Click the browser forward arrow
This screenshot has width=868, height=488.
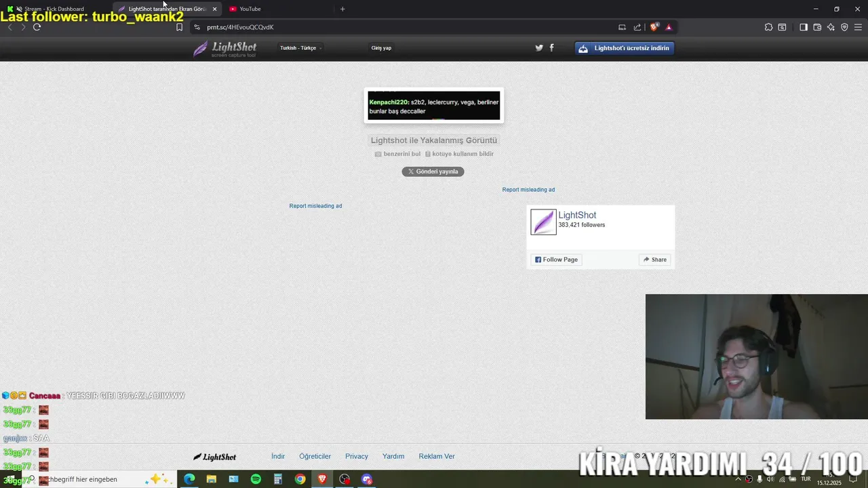[23, 27]
